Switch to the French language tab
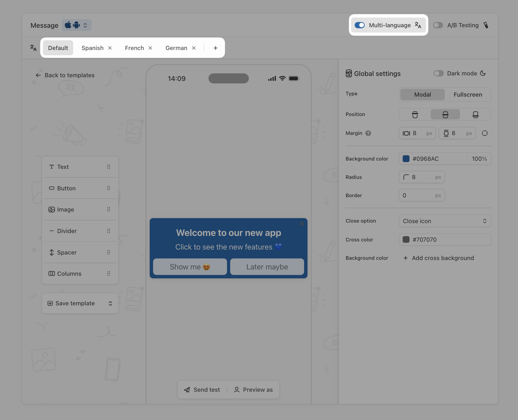Screen dimensions: 518x420 pyautogui.click(x=134, y=48)
